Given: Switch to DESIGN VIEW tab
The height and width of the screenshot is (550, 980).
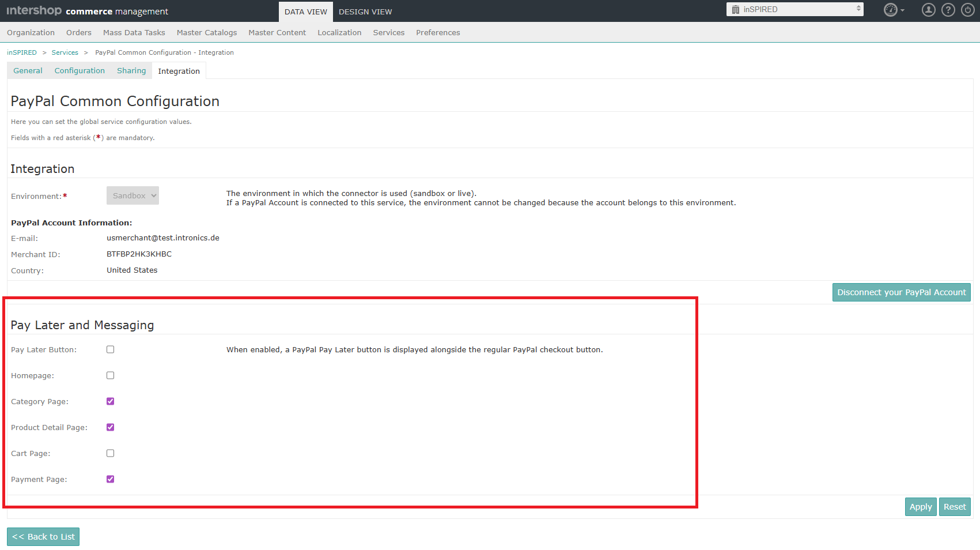Looking at the screenshot, I should tap(365, 12).
